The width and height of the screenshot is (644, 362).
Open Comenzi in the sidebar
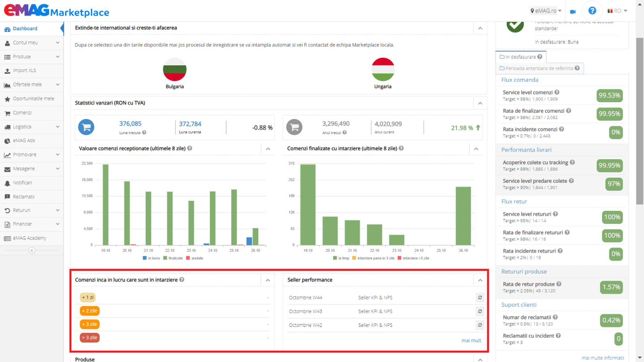click(22, 113)
